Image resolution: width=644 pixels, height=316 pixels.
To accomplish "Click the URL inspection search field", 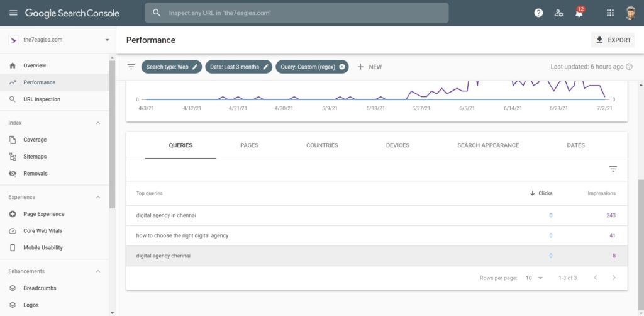I will point(296,13).
